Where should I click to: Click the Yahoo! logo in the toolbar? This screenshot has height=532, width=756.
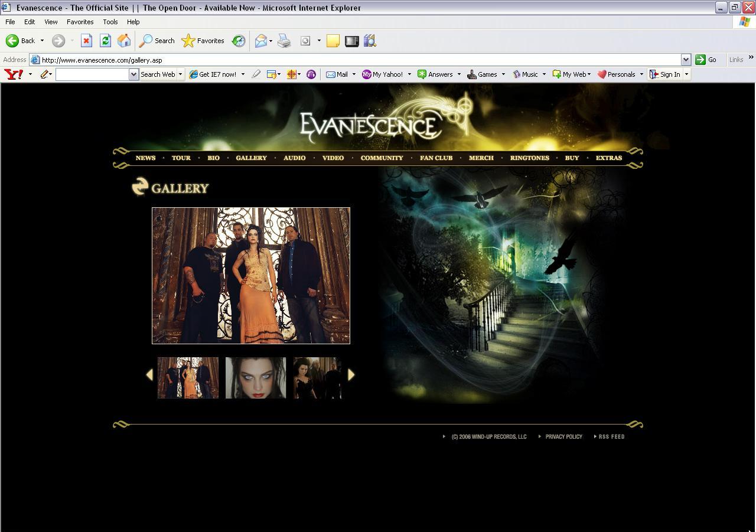click(14, 74)
